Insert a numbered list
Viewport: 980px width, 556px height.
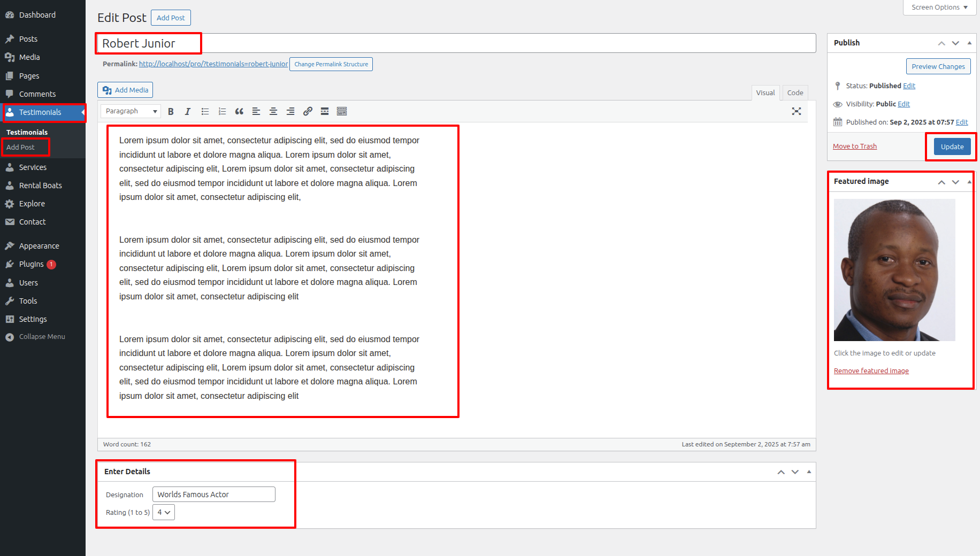(x=222, y=111)
